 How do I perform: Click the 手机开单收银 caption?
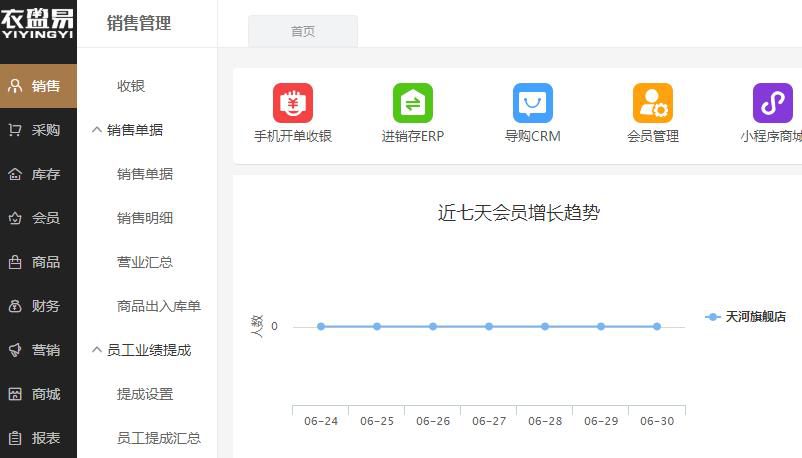293,136
